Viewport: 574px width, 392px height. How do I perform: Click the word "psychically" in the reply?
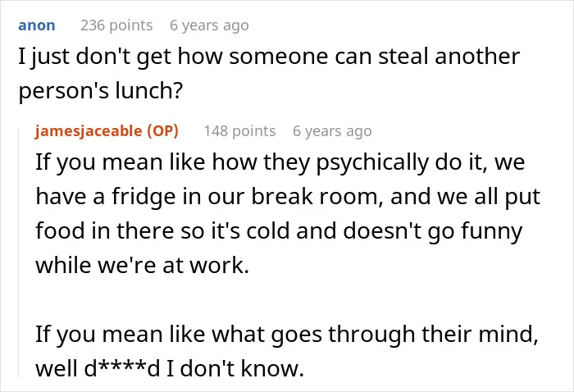[372, 162]
